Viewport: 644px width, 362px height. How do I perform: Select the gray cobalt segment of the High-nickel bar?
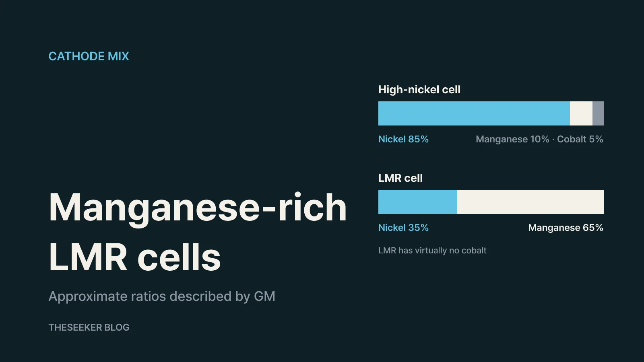[598, 113]
